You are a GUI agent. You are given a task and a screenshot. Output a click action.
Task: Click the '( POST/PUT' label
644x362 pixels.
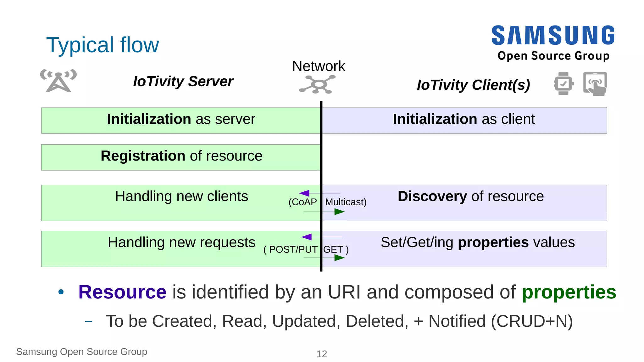[x=290, y=249]
